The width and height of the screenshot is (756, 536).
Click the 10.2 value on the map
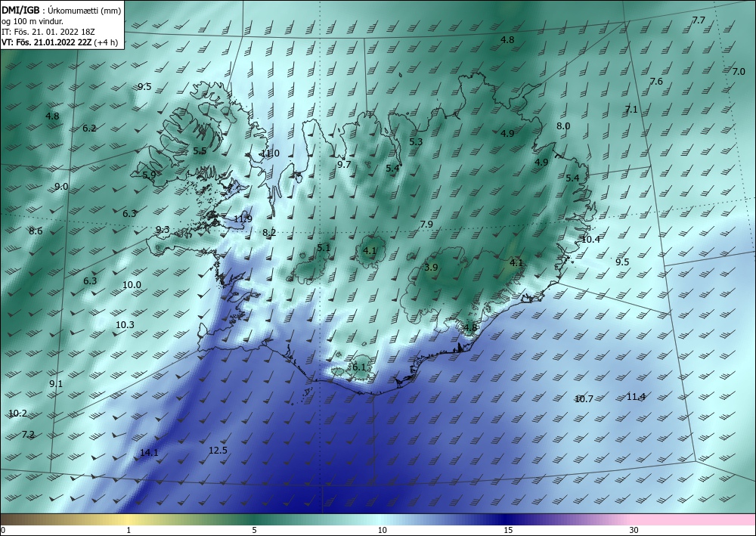coord(18,414)
